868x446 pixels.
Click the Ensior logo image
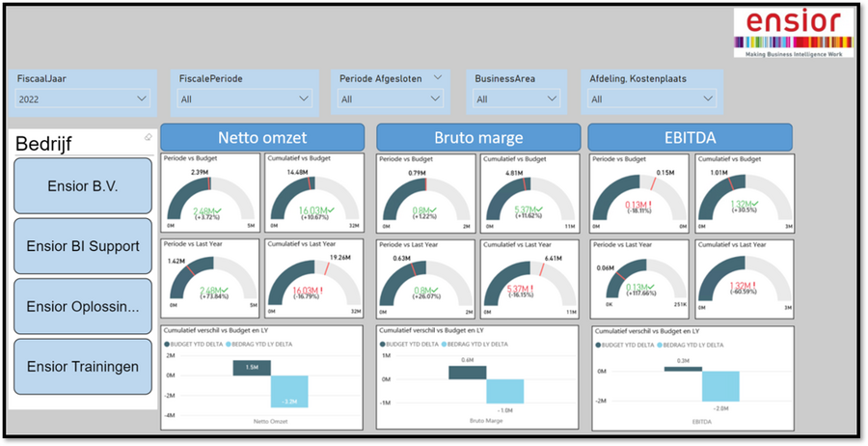click(794, 32)
